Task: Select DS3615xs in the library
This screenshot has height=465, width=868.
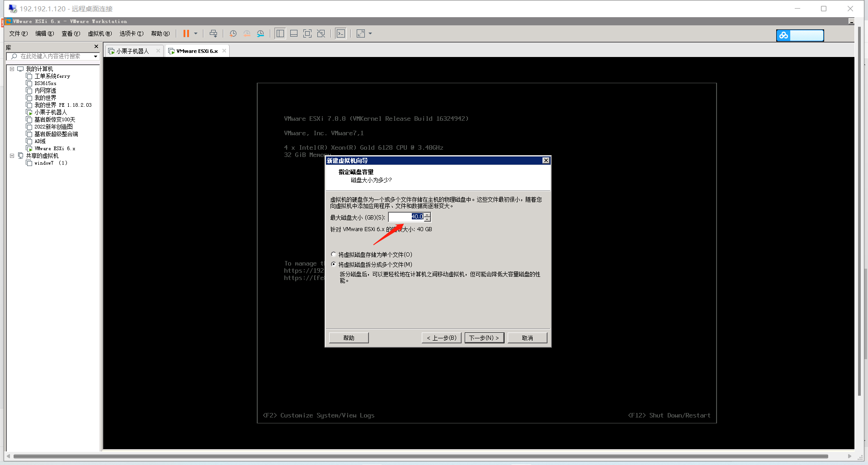Action: tap(45, 84)
